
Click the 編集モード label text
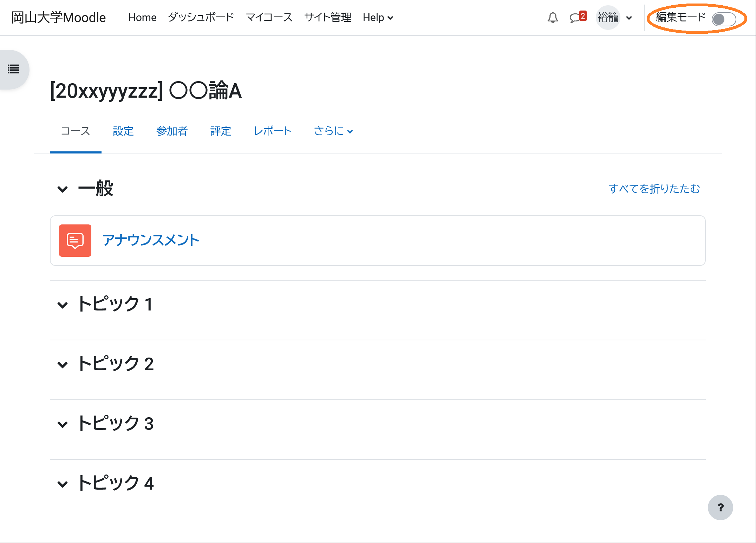click(x=680, y=18)
